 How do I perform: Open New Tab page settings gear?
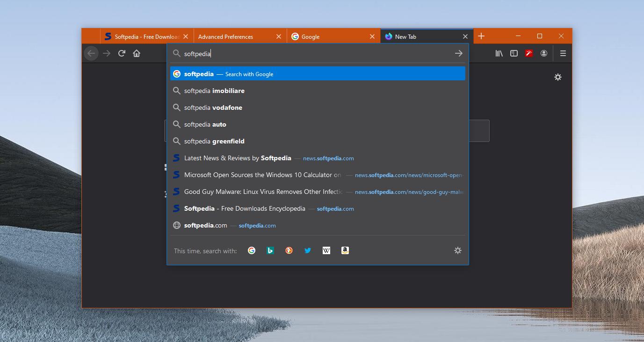click(x=558, y=77)
